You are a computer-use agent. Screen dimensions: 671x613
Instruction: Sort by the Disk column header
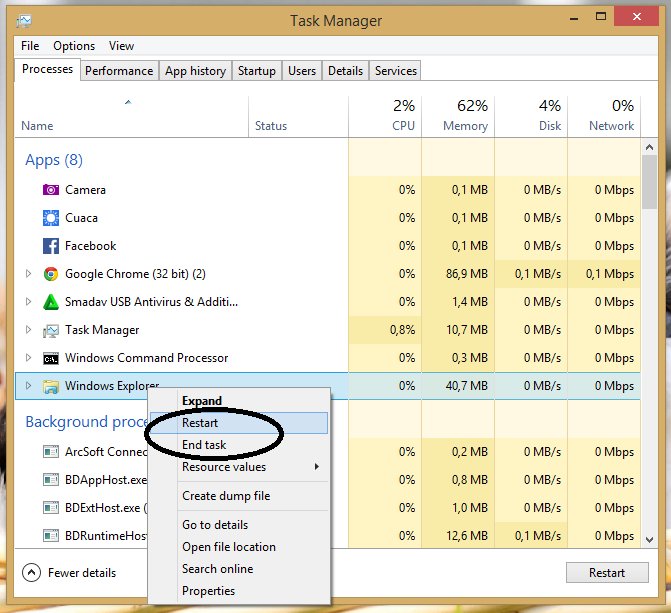[531, 117]
